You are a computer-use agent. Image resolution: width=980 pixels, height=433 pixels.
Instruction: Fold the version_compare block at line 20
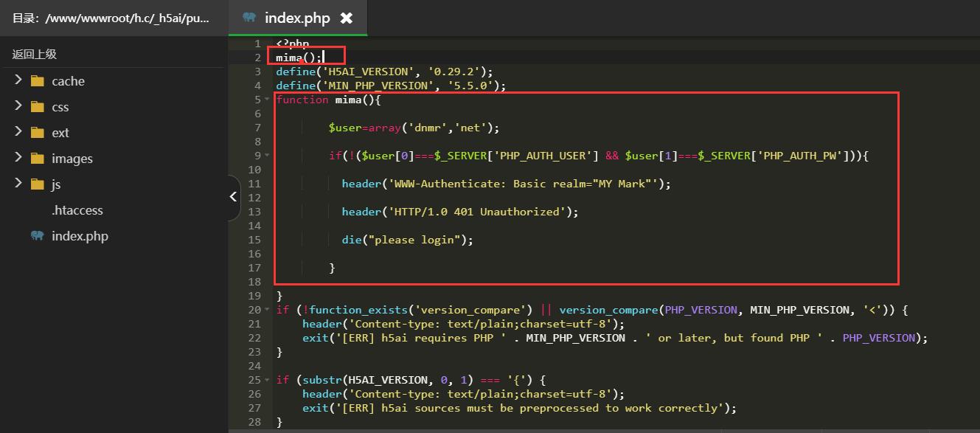267,310
